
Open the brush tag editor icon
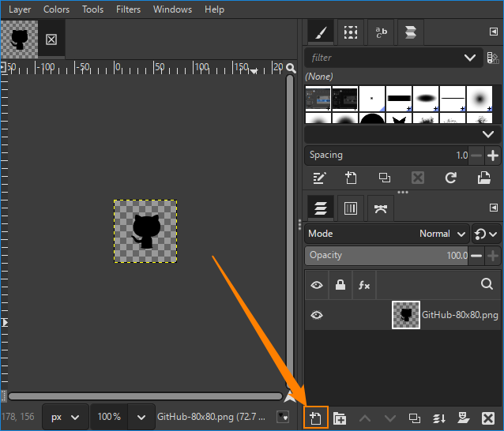493,58
